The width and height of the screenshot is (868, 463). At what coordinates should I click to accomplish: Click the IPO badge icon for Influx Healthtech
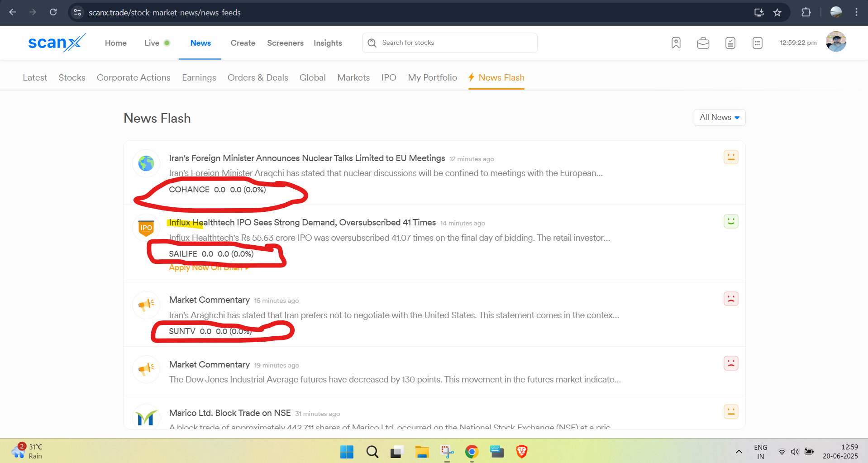(146, 228)
